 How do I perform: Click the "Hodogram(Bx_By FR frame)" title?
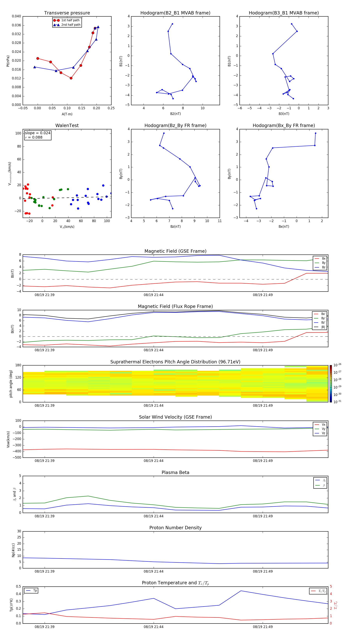284,125
